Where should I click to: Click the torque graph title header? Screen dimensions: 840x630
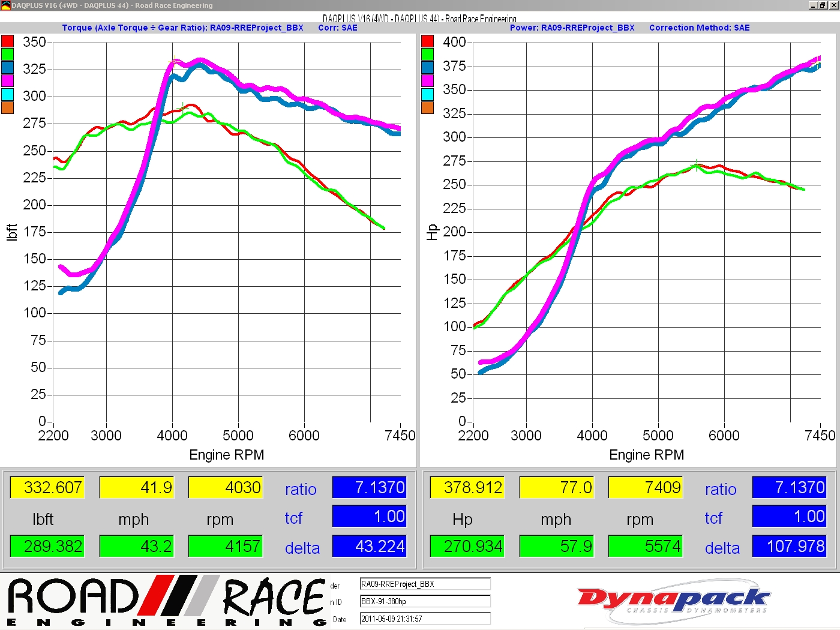click(182, 28)
